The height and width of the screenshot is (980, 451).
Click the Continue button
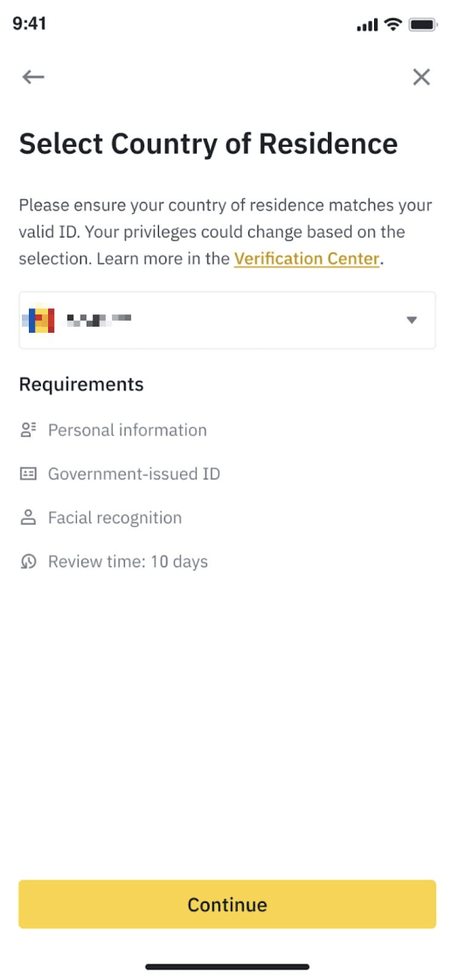227,904
